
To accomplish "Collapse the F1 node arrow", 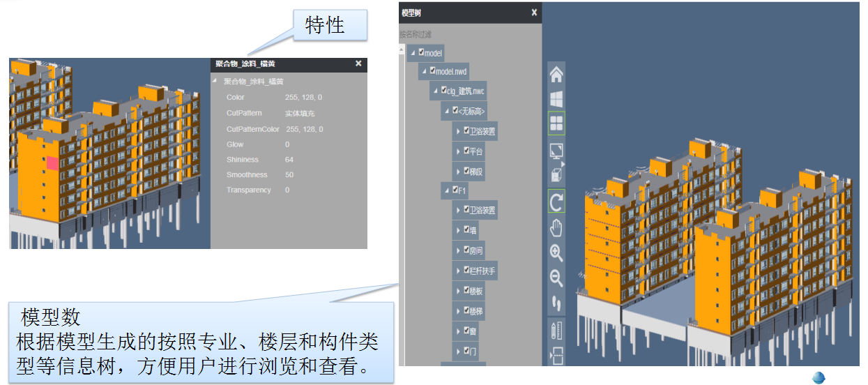I will click(x=446, y=190).
